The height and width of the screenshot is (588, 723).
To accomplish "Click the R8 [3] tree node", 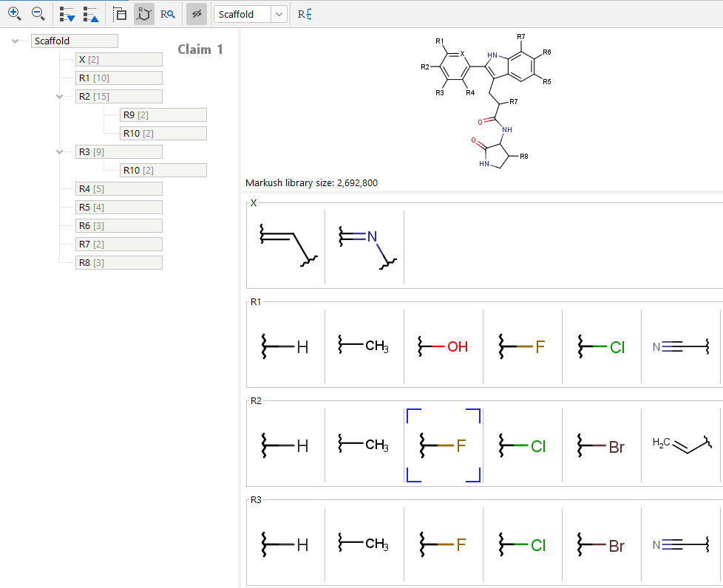I will tap(118, 262).
